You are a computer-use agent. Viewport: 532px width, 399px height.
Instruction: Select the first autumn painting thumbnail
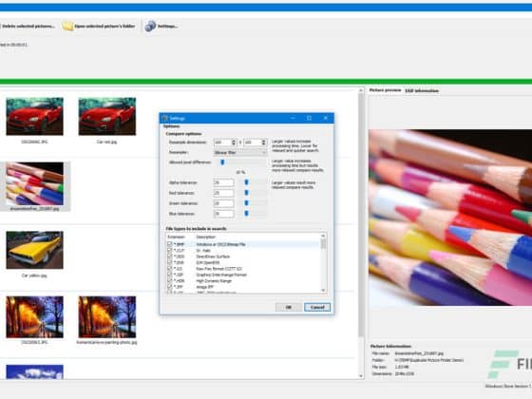[x=34, y=317]
